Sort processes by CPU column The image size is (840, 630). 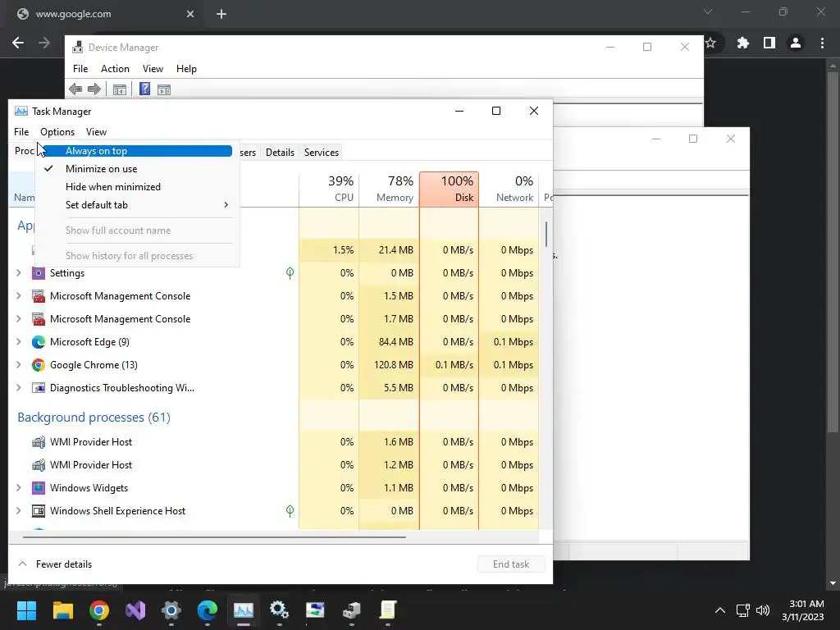point(329,189)
